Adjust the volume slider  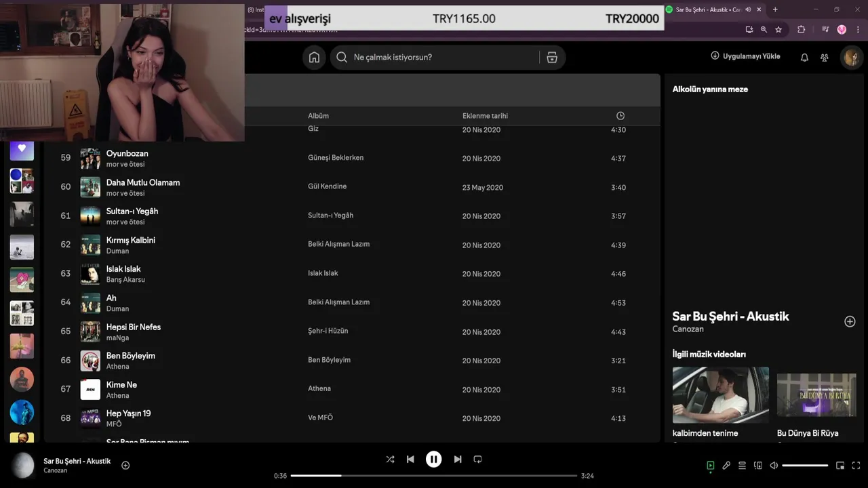pyautogui.click(x=805, y=466)
